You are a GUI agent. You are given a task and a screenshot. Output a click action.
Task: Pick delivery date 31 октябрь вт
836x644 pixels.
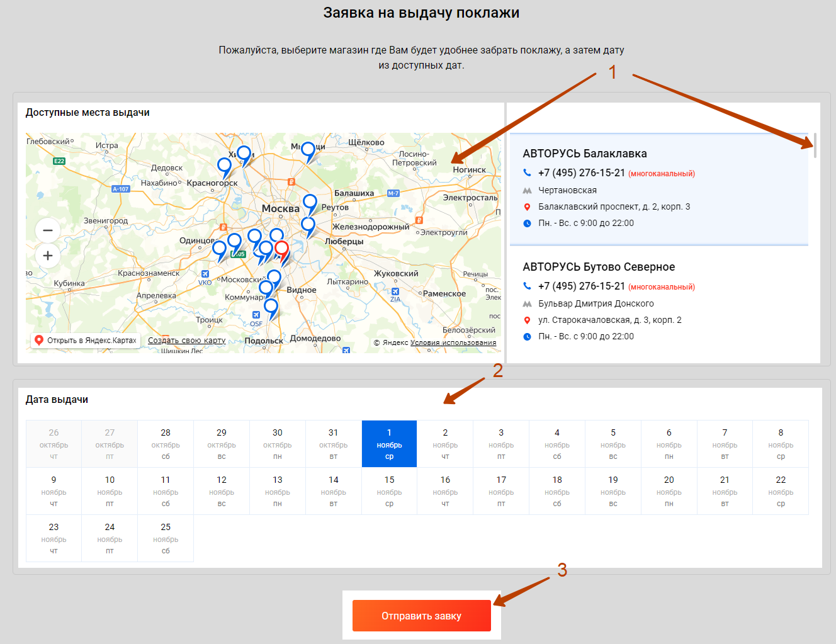pyautogui.click(x=334, y=444)
